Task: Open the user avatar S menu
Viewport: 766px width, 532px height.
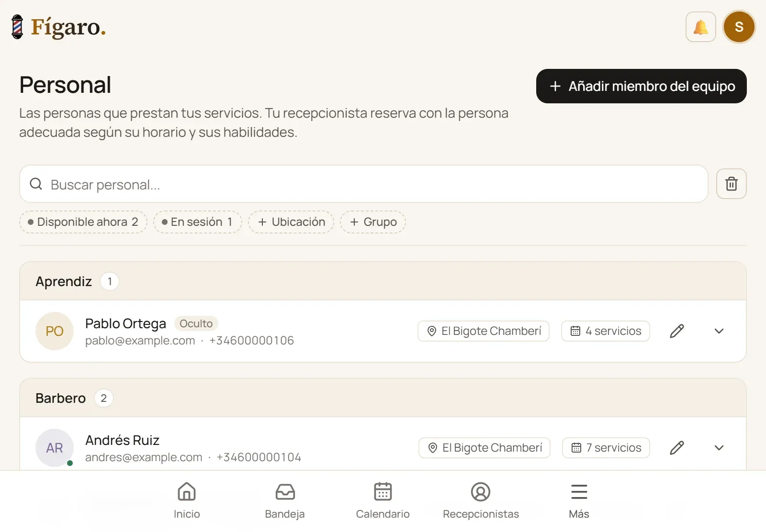Action: tap(739, 27)
